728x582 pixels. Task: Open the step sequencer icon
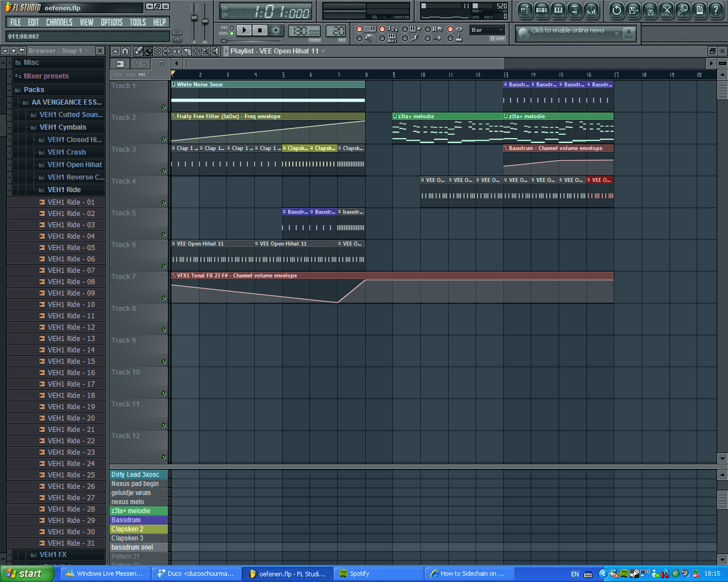coord(541,10)
